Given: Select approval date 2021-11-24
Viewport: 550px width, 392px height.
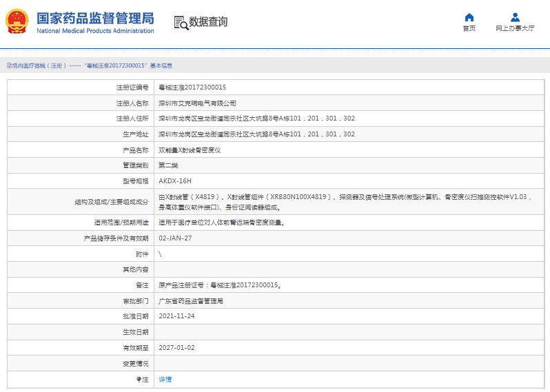Looking at the screenshot, I should click(176, 316).
